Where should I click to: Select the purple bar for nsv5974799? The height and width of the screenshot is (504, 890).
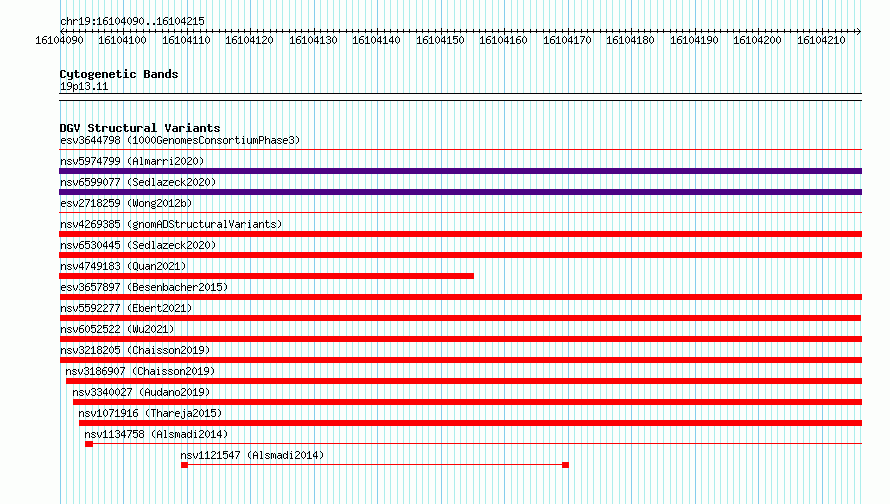[460, 171]
